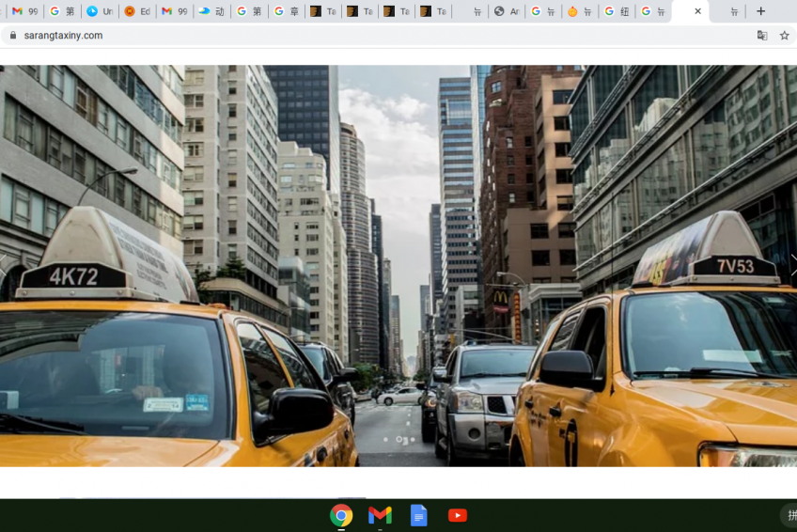Go to previous slide using left arrow
The width and height of the screenshot is (797, 532).
5,264
